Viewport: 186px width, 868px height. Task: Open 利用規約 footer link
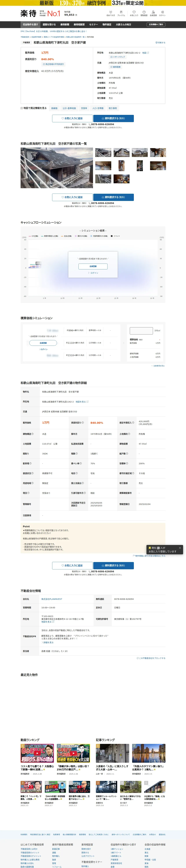click(24, 835)
